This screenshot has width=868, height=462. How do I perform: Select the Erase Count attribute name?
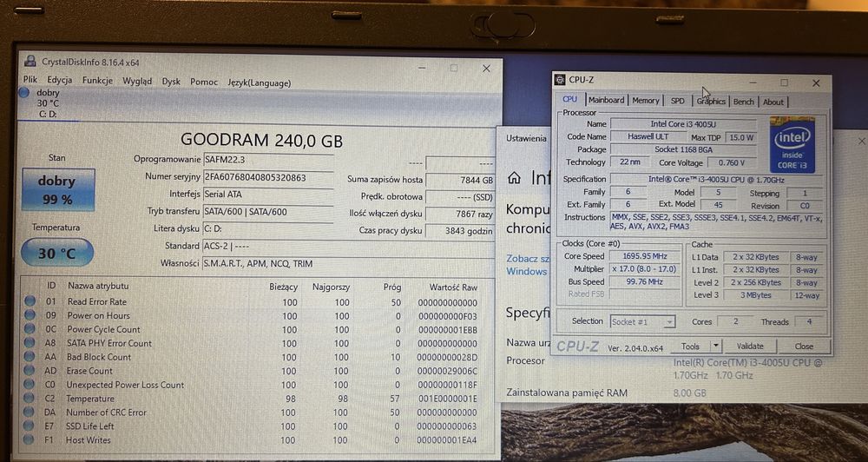tap(89, 371)
